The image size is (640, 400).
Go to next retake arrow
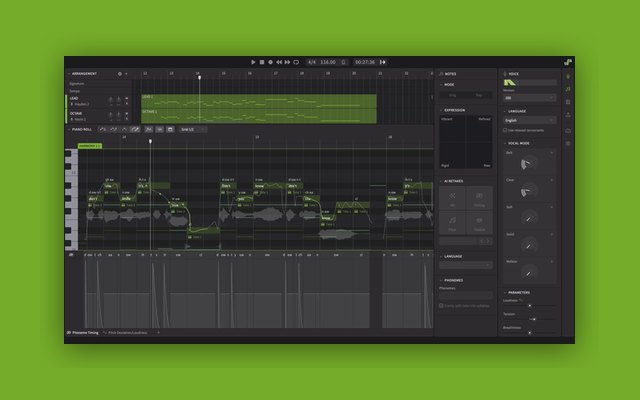coord(488,241)
